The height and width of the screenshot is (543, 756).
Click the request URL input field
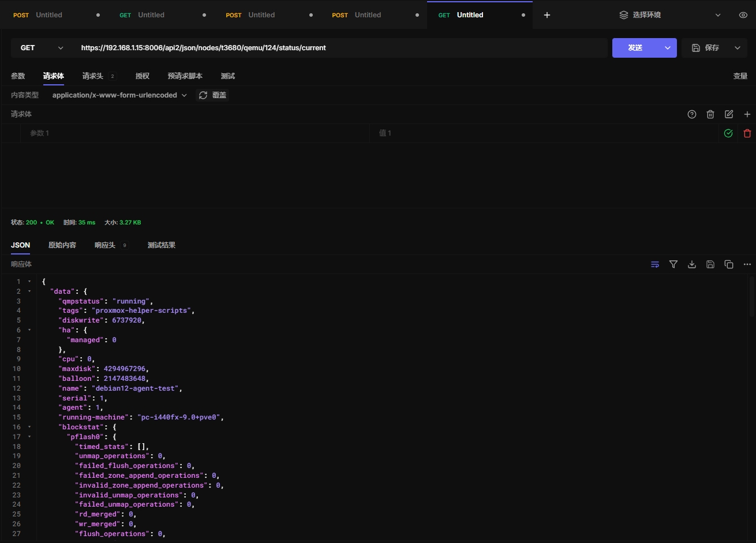(x=340, y=48)
